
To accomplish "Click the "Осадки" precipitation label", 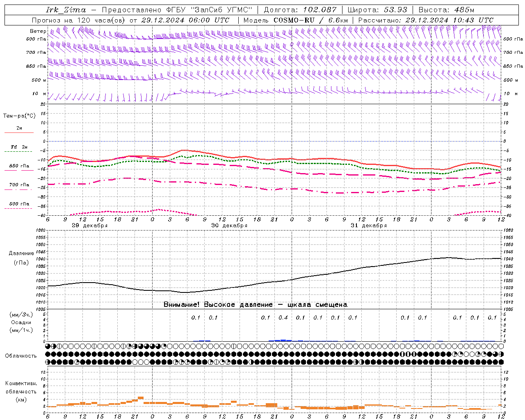I will tap(21, 322).
